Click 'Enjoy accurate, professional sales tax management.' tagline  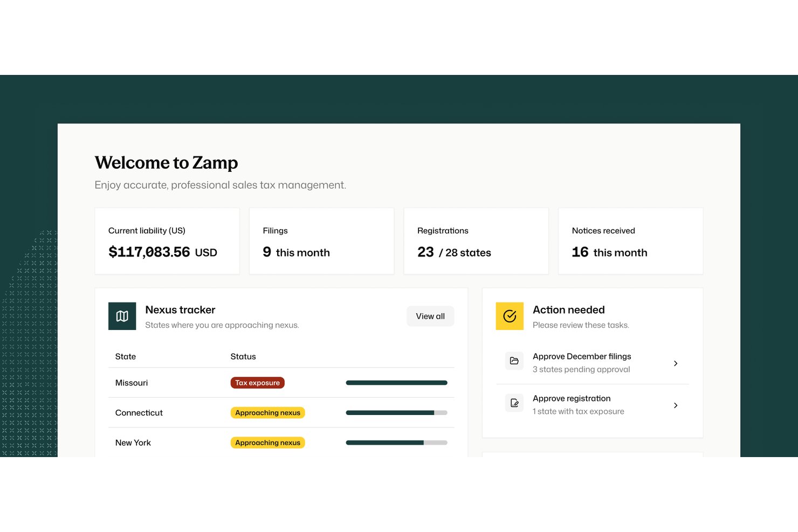coord(221,185)
